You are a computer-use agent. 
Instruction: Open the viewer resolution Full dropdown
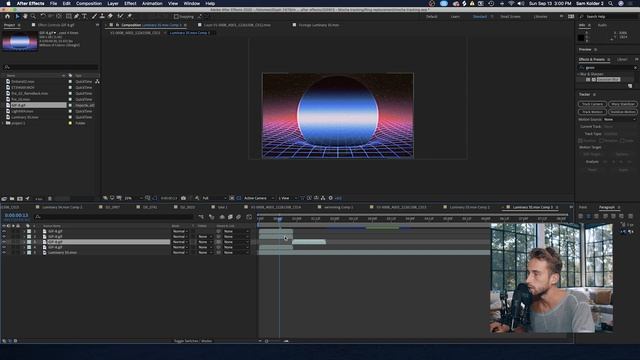tap(214, 198)
